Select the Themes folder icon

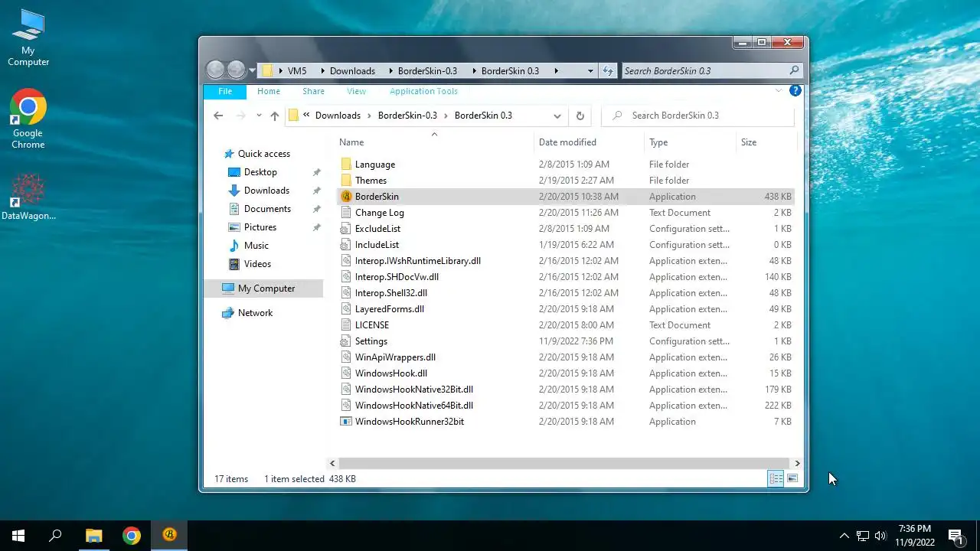pyautogui.click(x=346, y=181)
